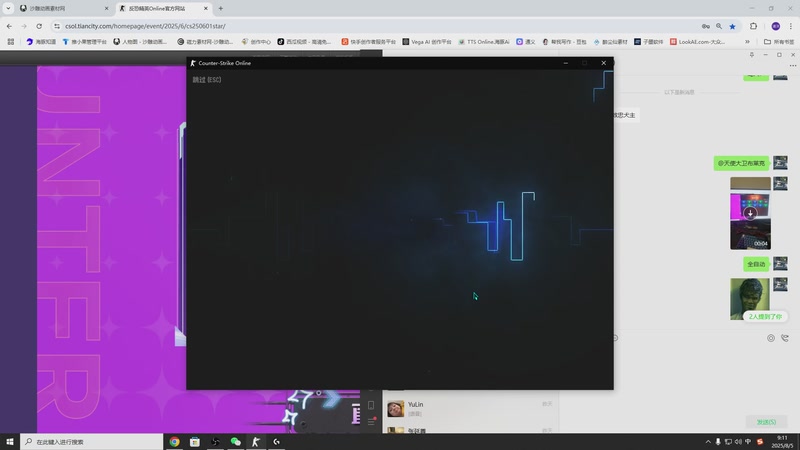Minimize the Counter-Strike Online window

point(565,63)
